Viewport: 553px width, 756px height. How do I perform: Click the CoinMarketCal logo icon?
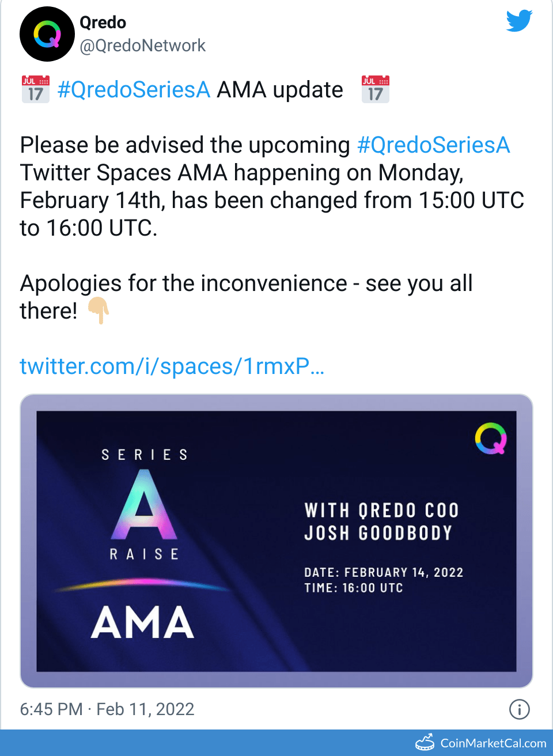(425, 743)
